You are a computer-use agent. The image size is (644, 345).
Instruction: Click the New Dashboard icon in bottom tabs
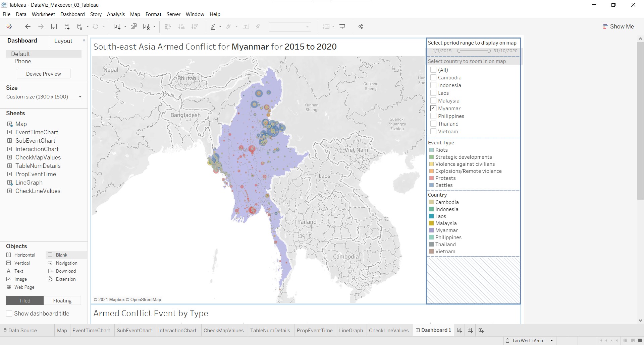[x=470, y=331]
